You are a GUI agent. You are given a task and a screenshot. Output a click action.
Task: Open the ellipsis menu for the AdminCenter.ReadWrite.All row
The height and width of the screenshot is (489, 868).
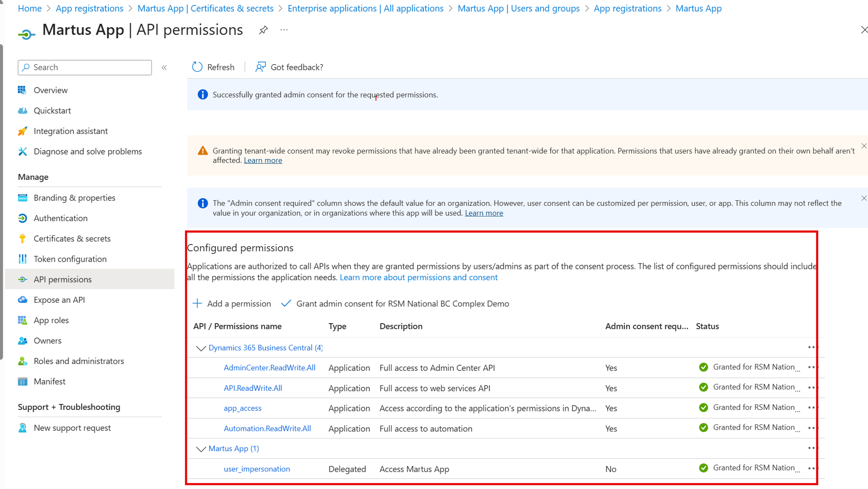pos(811,367)
